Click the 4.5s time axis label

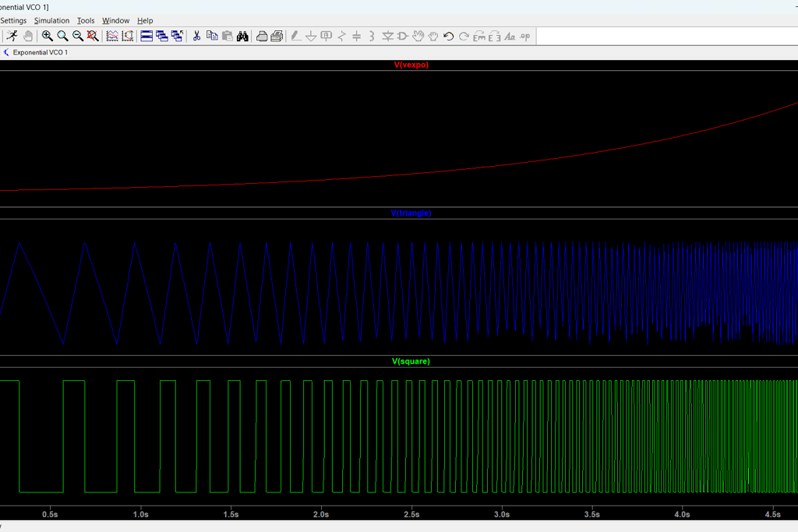coord(772,514)
